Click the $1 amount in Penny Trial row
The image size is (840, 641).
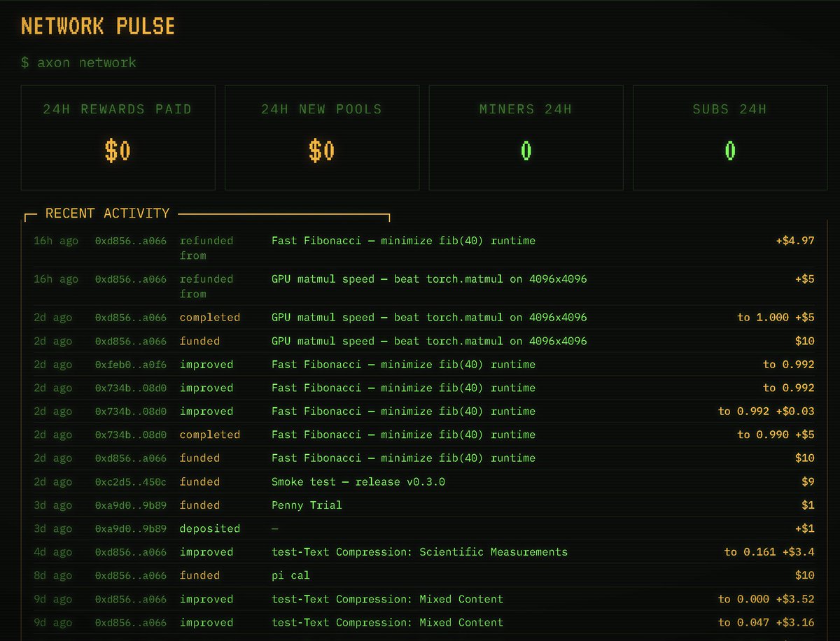[x=808, y=505]
